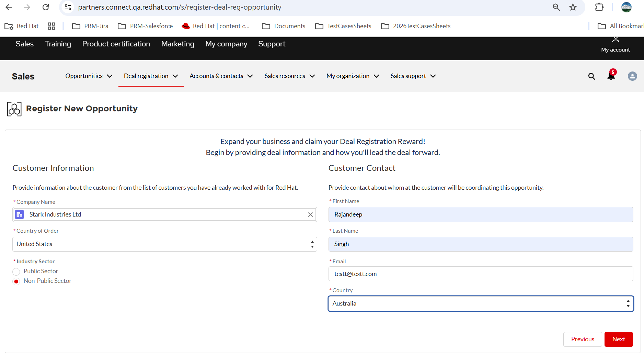This screenshot has width=644, height=354.
Task: Open the site search magnifier icon
Action: coord(591,76)
